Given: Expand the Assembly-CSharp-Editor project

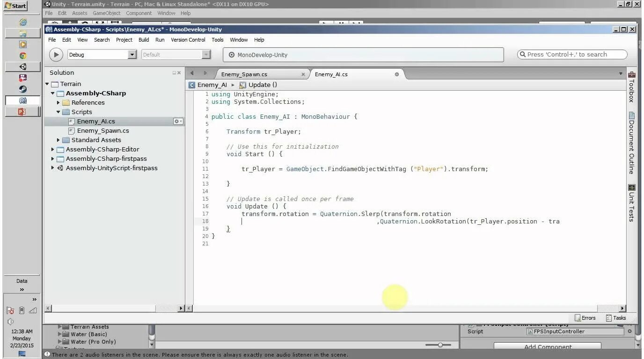Looking at the screenshot, I should (x=53, y=150).
